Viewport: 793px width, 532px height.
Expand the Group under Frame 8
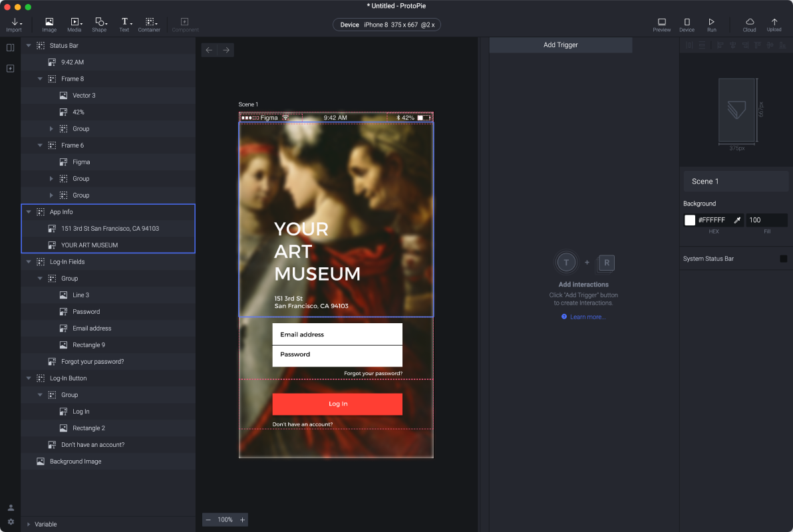coord(51,129)
